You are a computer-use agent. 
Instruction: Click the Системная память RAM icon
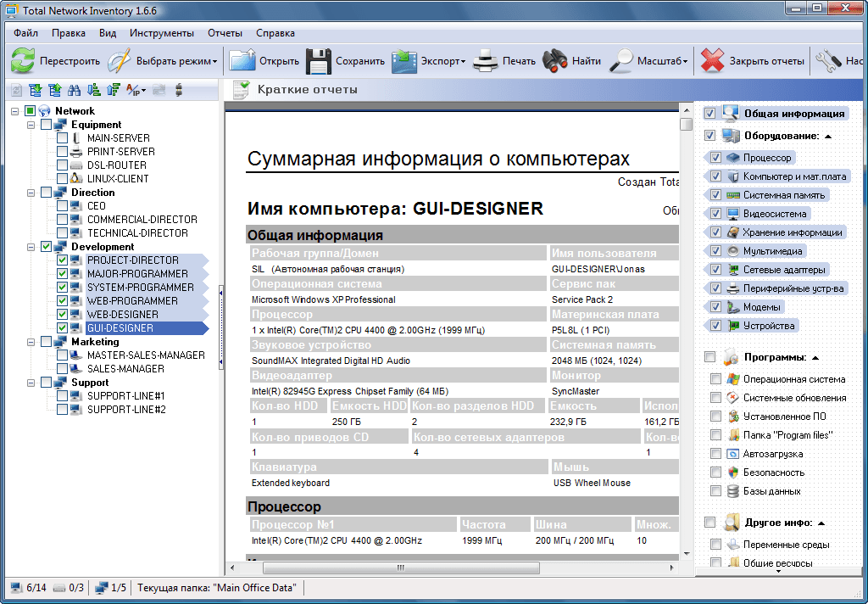click(x=733, y=195)
